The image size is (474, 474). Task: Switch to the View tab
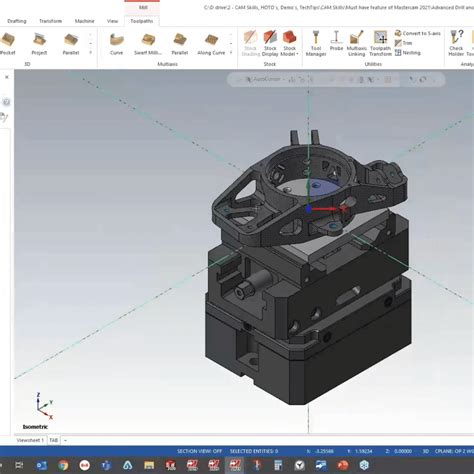[x=112, y=21]
